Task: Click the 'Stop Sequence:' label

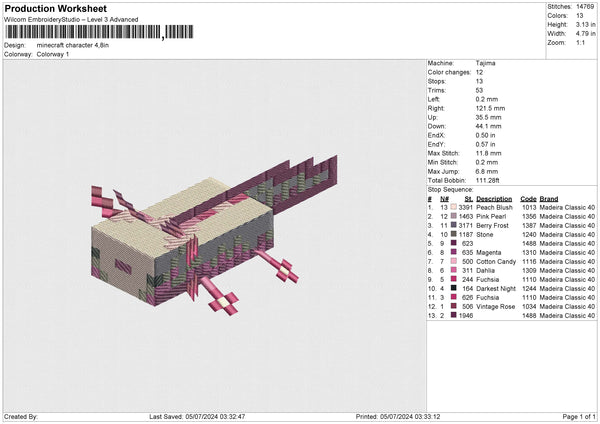Action: (450, 190)
